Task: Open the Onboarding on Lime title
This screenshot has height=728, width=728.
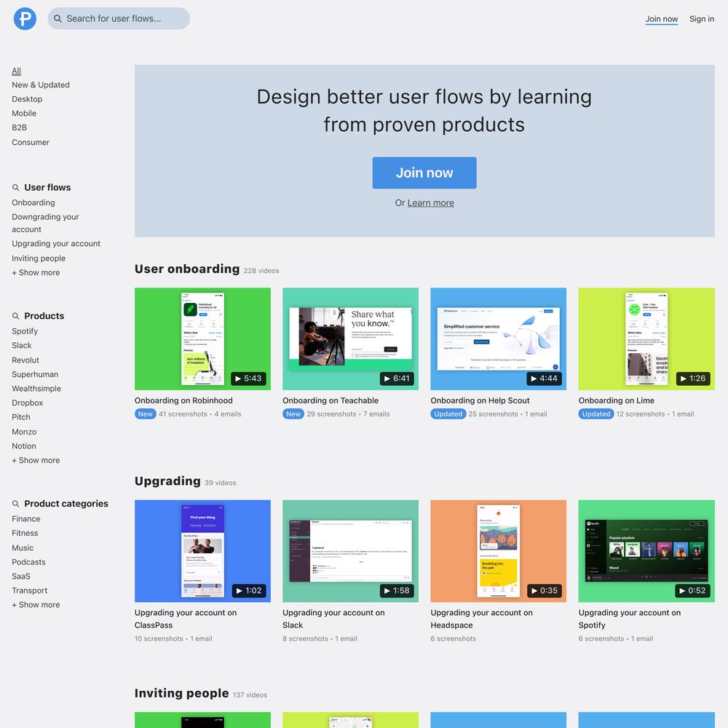Action: coord(617,400)
